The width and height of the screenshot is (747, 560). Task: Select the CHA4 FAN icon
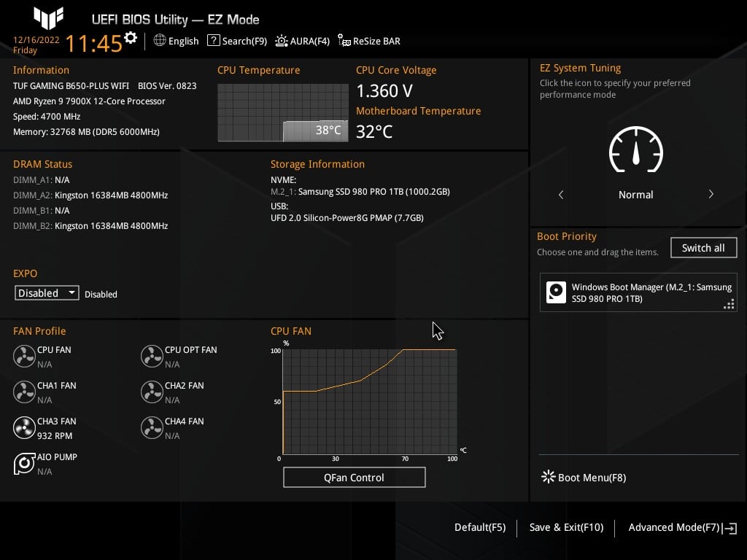(x=152, y=427)
